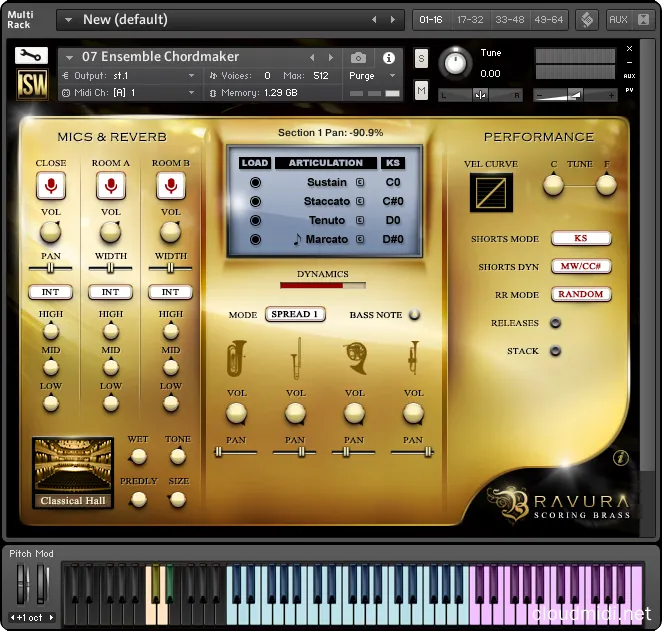
Task: Switch to the 17-32 channel tab
Action: pos(470,19)
